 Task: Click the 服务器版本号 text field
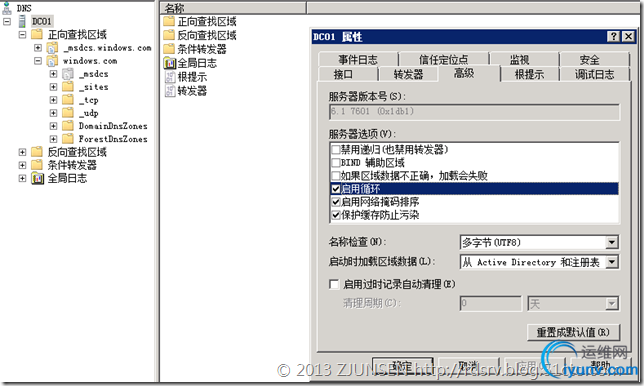[474, 112]
